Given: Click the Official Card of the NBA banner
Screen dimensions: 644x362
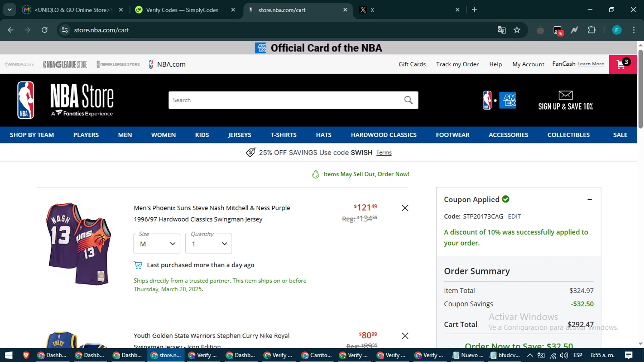Looking at the screenshot, I should coord(319,48).
